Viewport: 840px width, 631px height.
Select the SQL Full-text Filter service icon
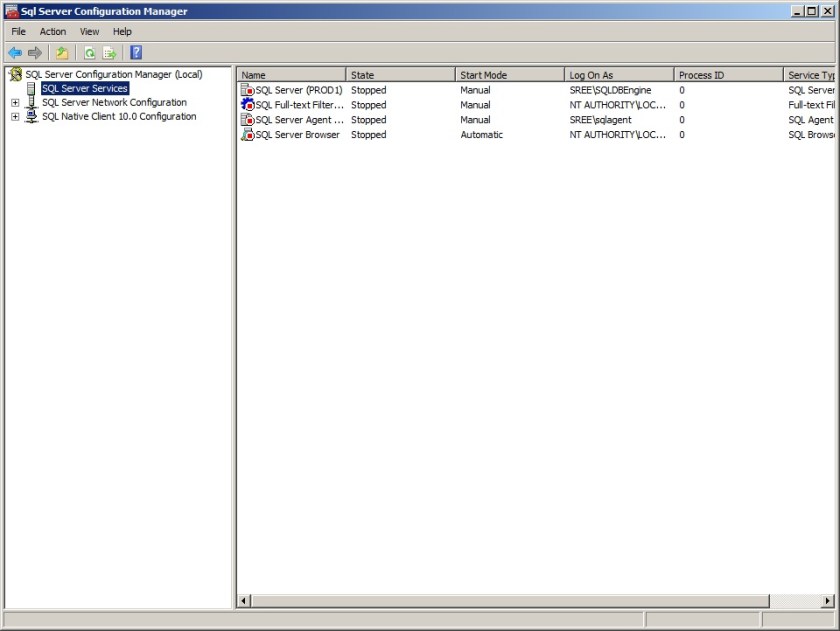click(248, 105)
